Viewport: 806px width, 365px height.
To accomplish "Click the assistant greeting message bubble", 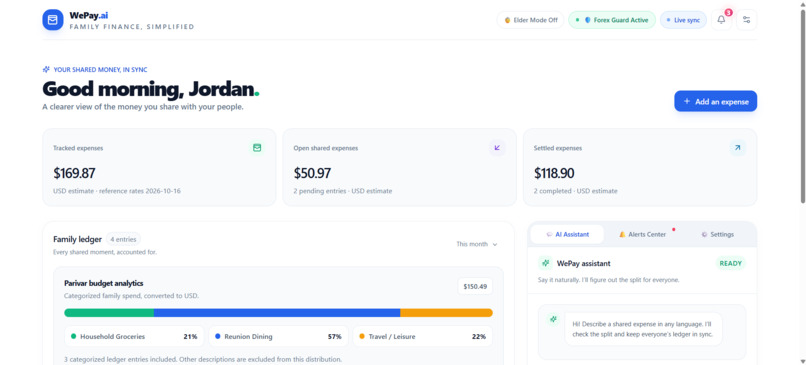I will pyautogui.click(x=644, y=329).
